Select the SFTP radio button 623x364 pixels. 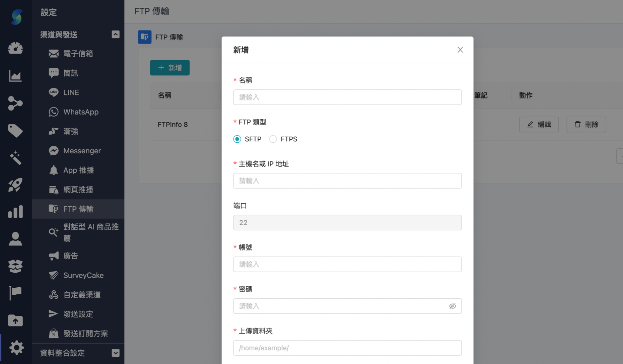click(x=237, y=139)
